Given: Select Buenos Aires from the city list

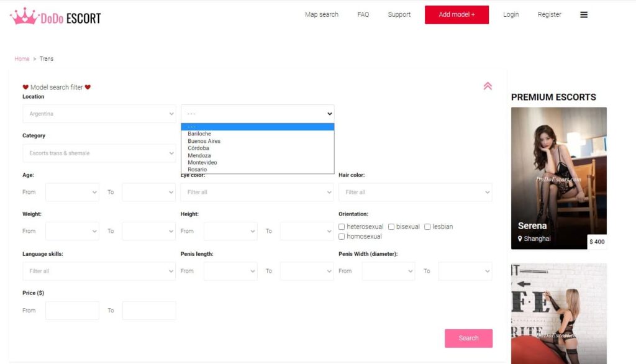Looking at the screenshot, I should (x=204, y=141).
